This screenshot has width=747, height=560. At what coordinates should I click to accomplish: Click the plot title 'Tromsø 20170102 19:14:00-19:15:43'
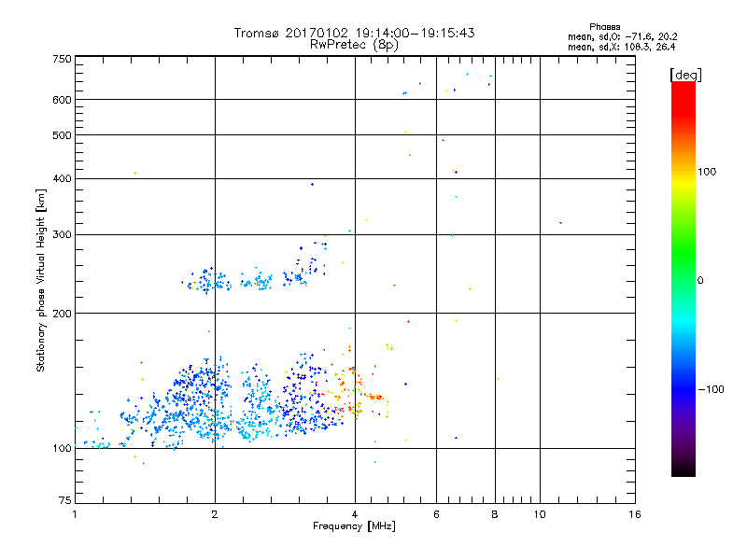tap(354, 33)
